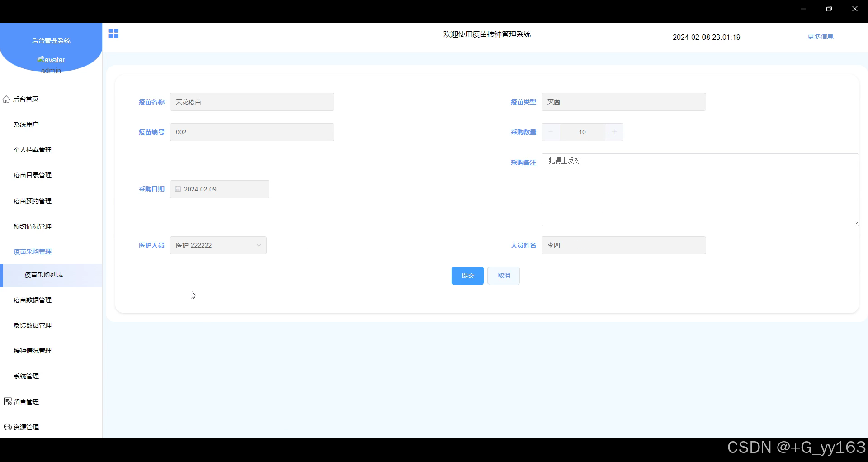This screenshot has width=868, height=462.
Task: Collapse the 疫苗采购管理 menu
Action: point(51,252)
